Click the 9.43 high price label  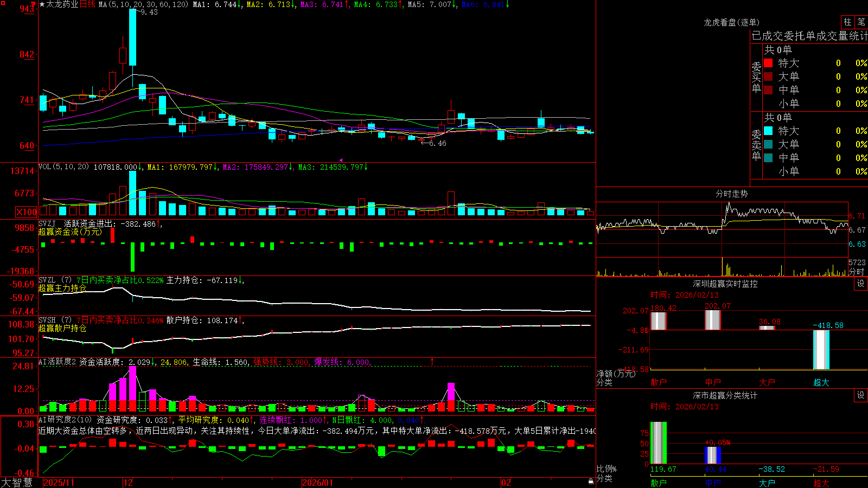coord(149,12)
